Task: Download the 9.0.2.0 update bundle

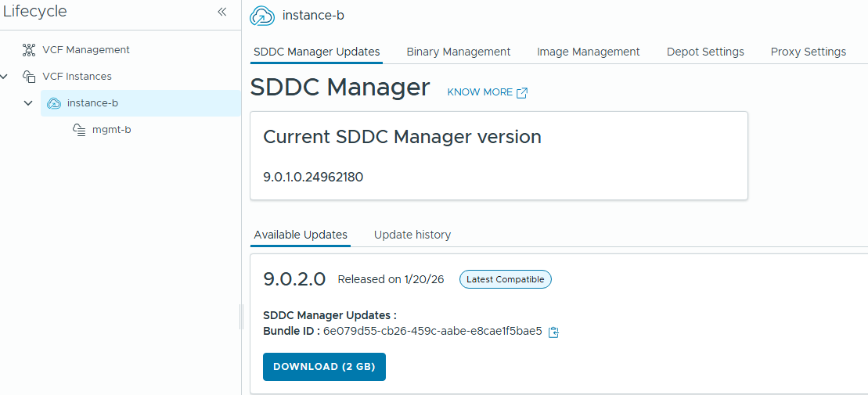Action: pos(324,367)
